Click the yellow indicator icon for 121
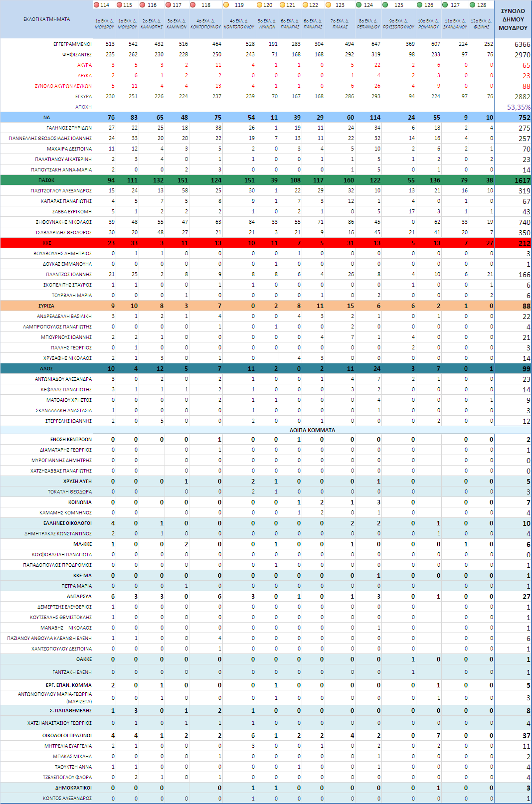 [283, 5]
